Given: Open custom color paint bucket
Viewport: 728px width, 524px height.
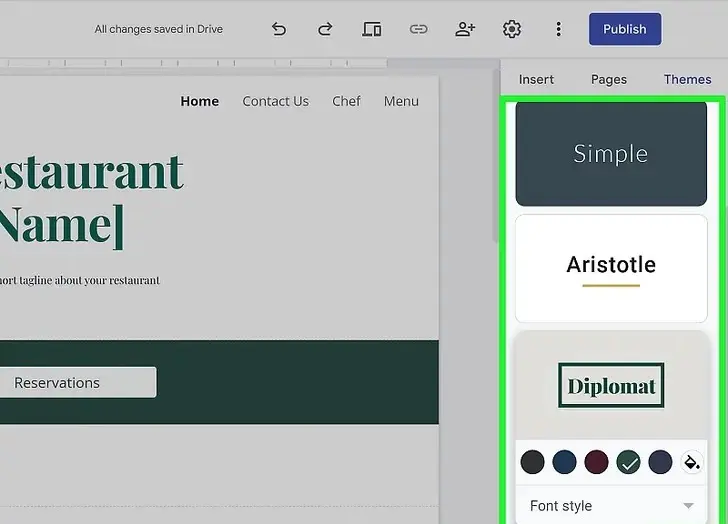Looking at the screenshot, I should coord(691,462).
